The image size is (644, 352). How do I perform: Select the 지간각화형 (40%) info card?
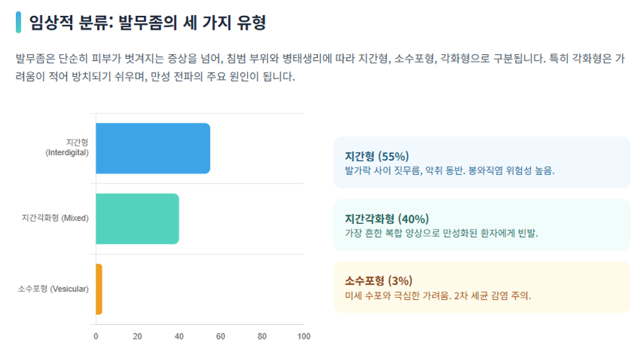coord(482,225)
